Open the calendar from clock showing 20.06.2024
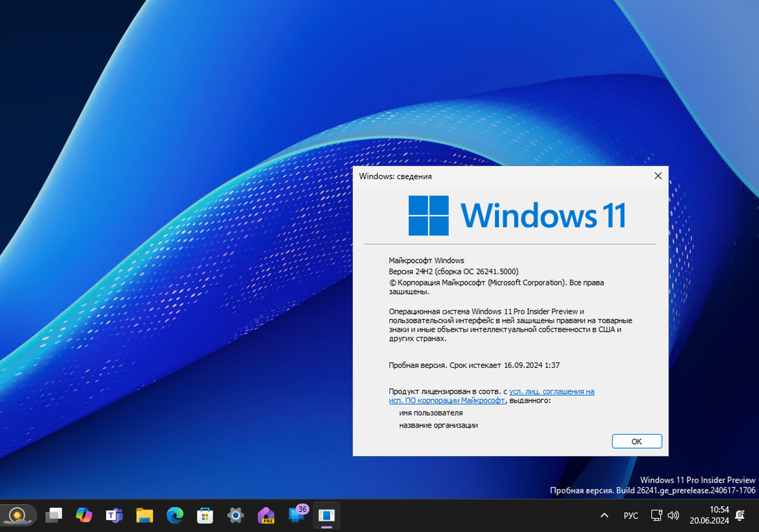The width and height of the screenshot is (759, 532). (710, 515)
